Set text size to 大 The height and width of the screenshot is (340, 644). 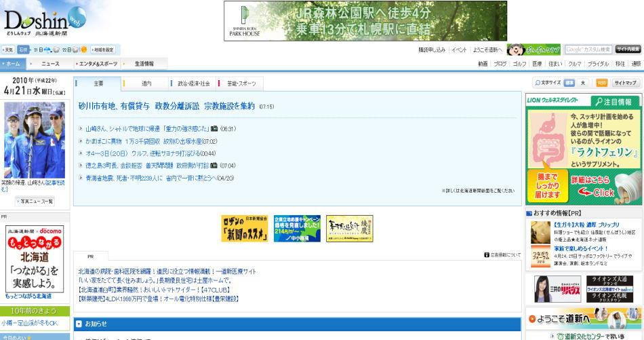pyautogui.click(x=582, y=83)
